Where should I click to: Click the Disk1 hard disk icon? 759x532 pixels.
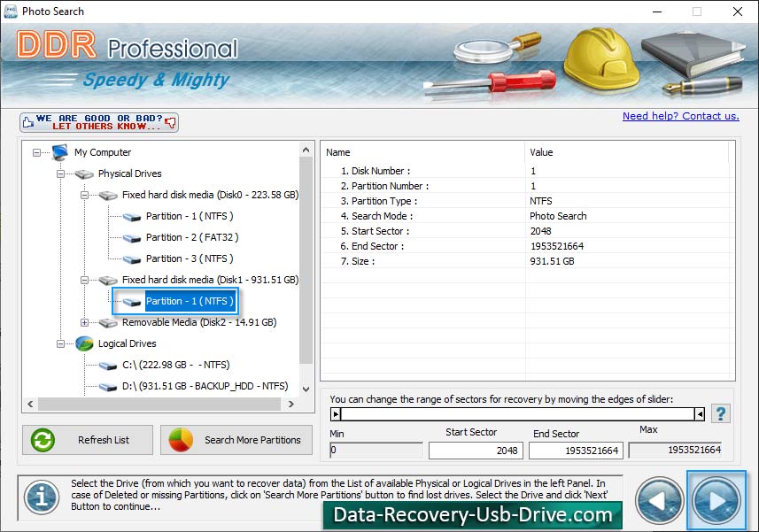pyautogui.click(x=108, y=281)
